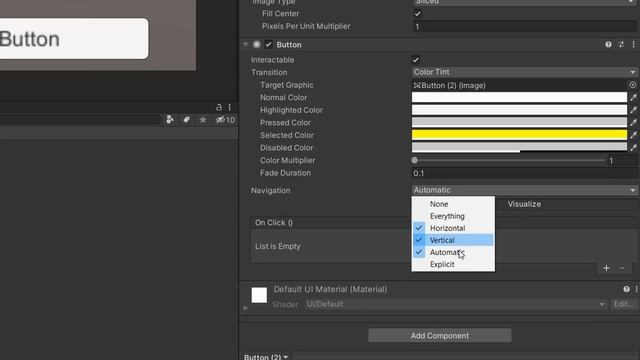Click the Add Component button
This screenshot has height=360, width=640.
(440, 336)
